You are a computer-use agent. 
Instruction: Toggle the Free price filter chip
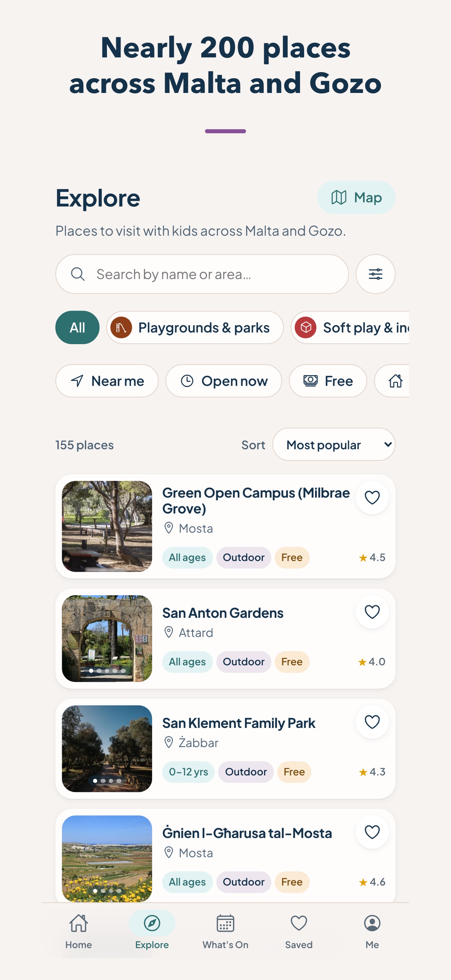[328, 381]
